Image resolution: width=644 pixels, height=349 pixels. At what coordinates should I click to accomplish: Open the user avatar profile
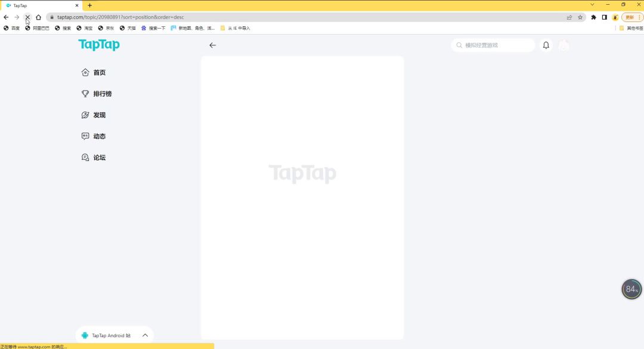pos(563,45)
